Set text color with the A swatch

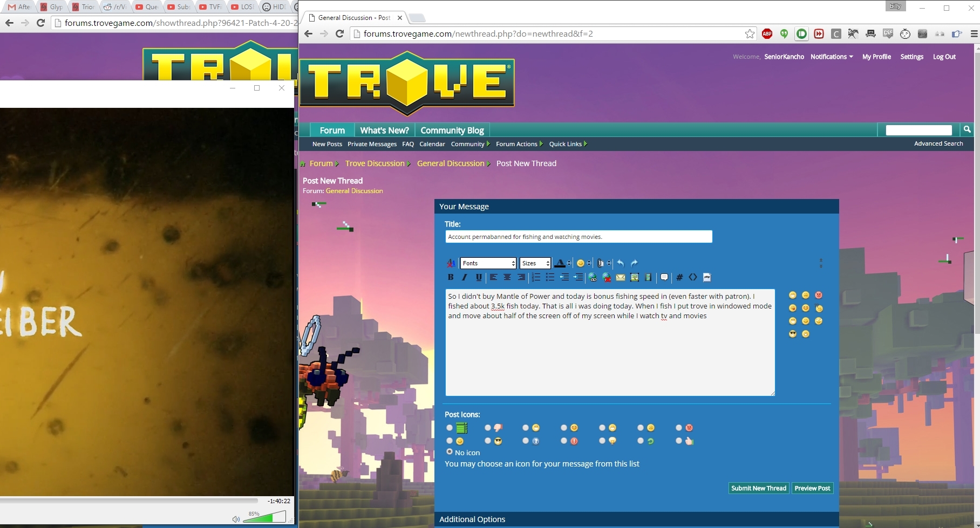(560, 263)
